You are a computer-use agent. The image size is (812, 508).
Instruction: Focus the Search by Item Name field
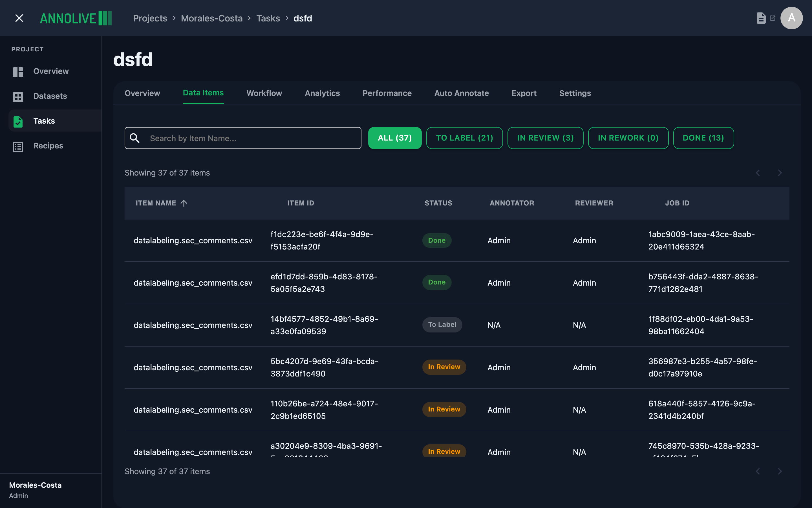pyautogui.click(x=243, y=138)
